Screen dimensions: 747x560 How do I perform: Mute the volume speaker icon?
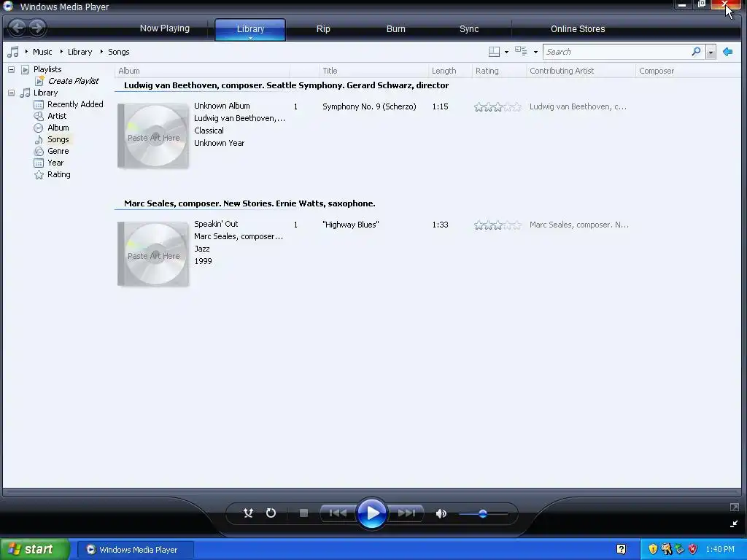pos(441,513)
